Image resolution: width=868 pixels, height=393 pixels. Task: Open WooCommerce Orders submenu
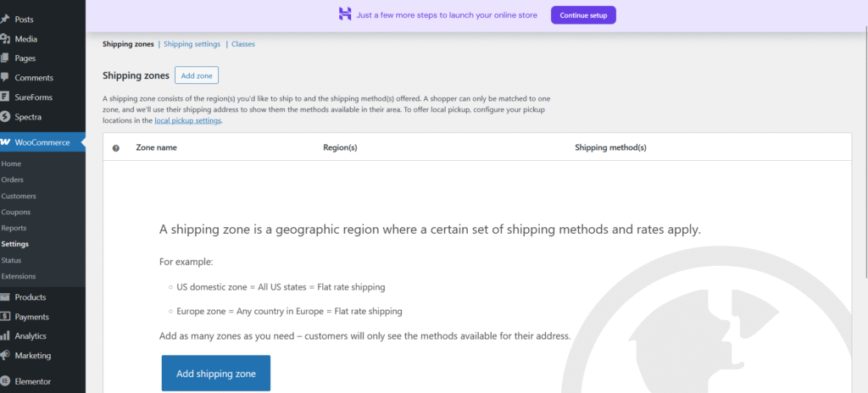(13, 180)
